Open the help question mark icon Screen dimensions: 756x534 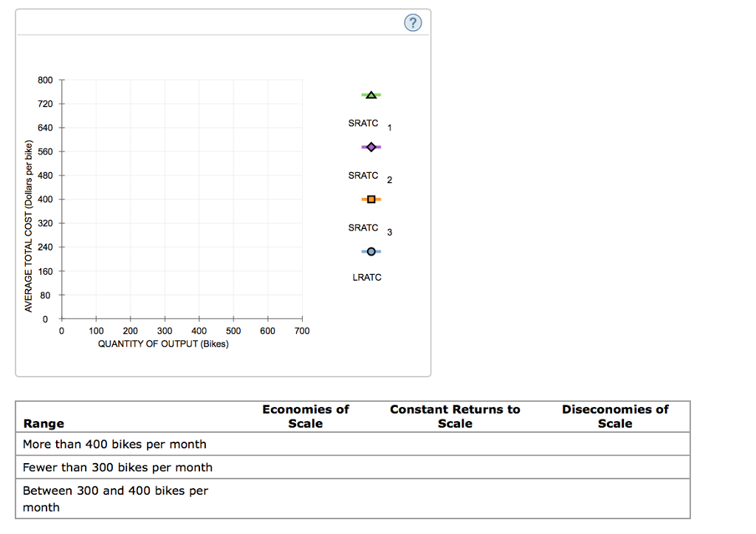click(x=413, y=24)
